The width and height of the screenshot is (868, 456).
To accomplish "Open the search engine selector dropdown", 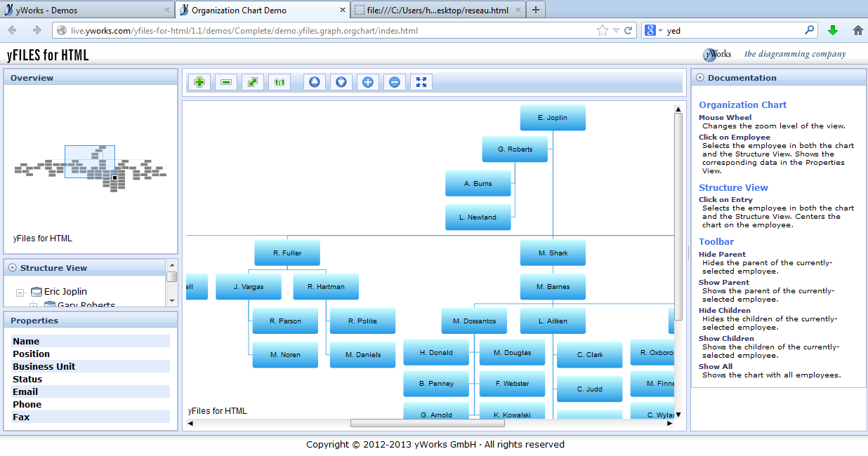I will click(x=653, y=31).
